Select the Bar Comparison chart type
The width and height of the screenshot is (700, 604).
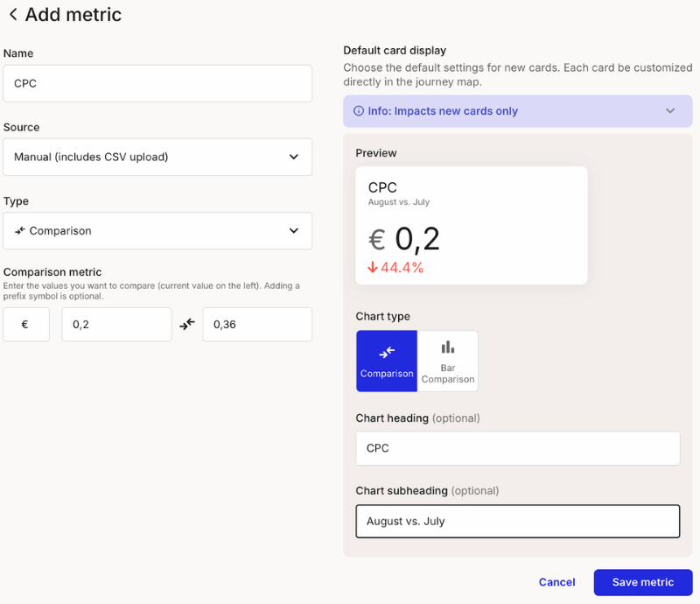coord(448,361)
